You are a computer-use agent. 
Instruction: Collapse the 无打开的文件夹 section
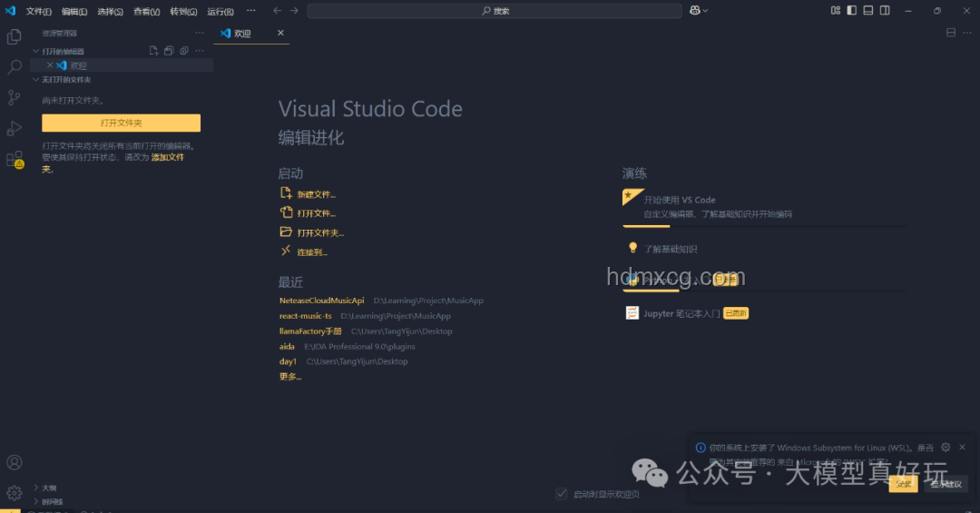coord(35,80)
